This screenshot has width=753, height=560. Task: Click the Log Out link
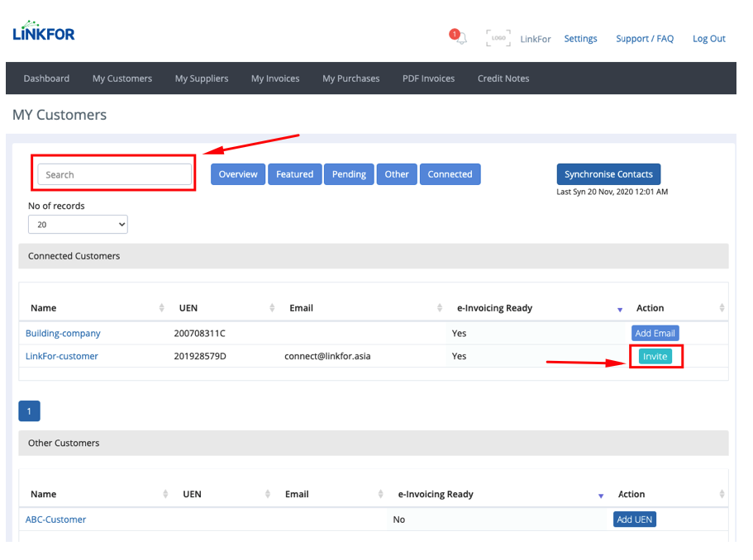click(709, 38)
